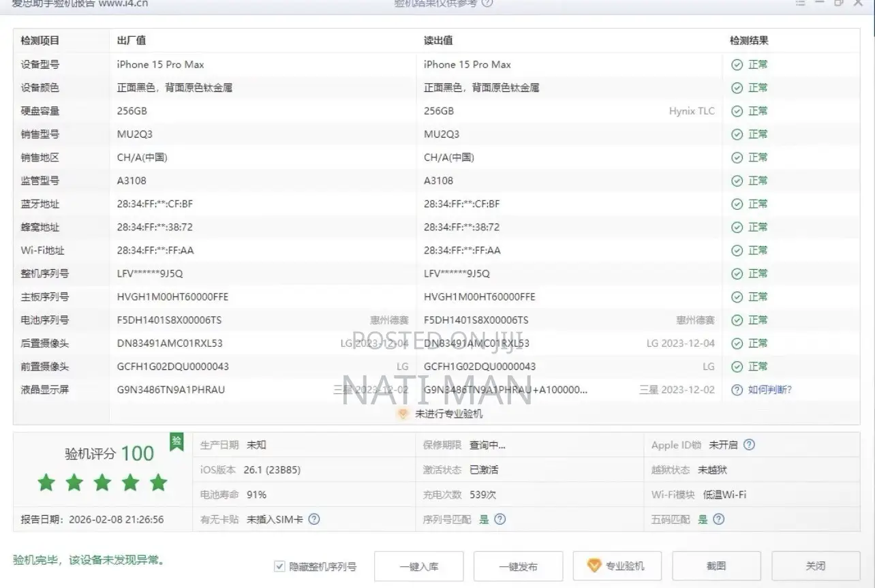Image resolution: width=875 pixels, height=588 pixels.
Task: Click the 未进行专业验机 notice
Action: 448,414
